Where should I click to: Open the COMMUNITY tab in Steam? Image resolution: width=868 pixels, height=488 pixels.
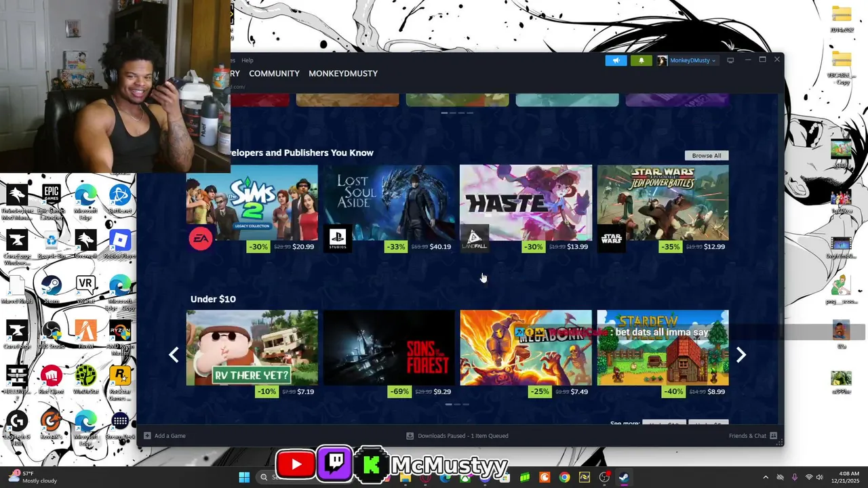coord(274,73)
